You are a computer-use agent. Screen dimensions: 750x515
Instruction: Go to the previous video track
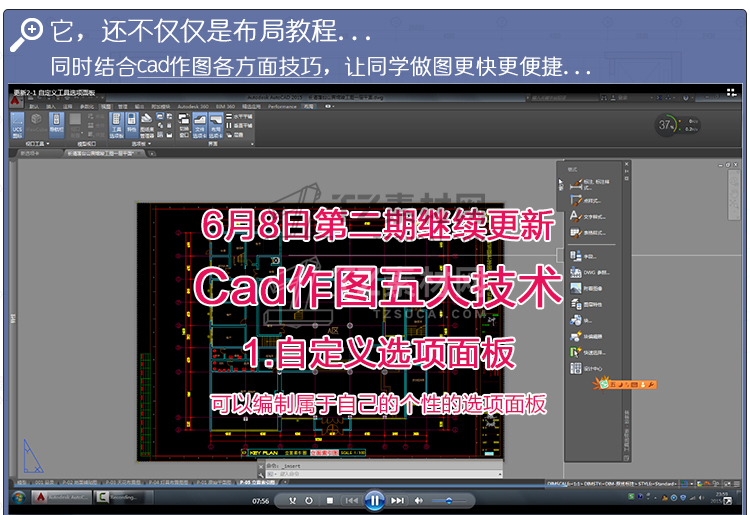pyautogui.click(x=352, y=501)
